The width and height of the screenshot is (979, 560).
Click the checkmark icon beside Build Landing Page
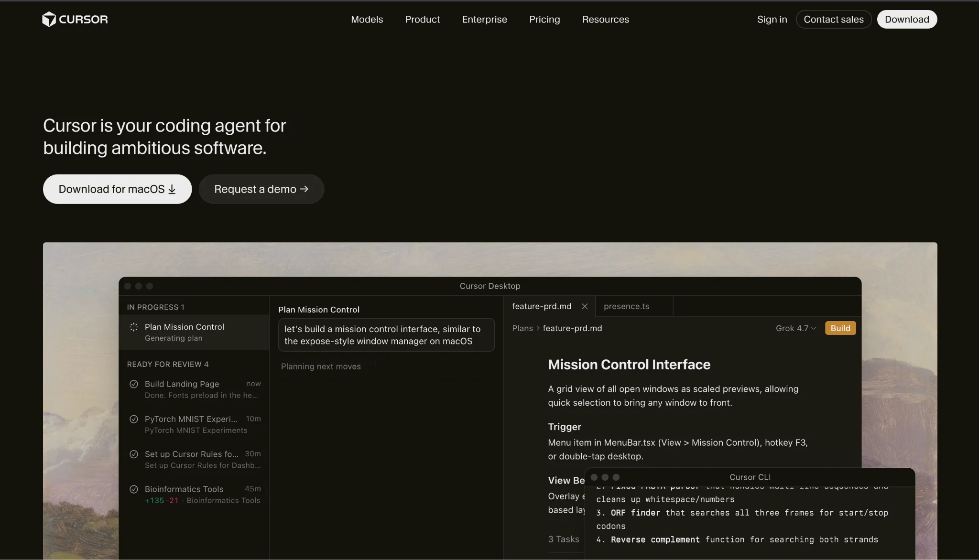click(134, 384)
